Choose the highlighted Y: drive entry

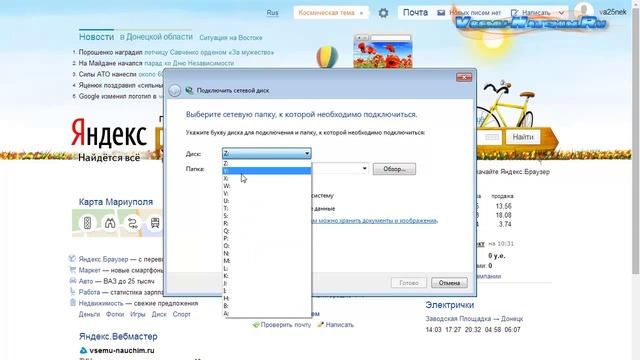coord(267,171)
